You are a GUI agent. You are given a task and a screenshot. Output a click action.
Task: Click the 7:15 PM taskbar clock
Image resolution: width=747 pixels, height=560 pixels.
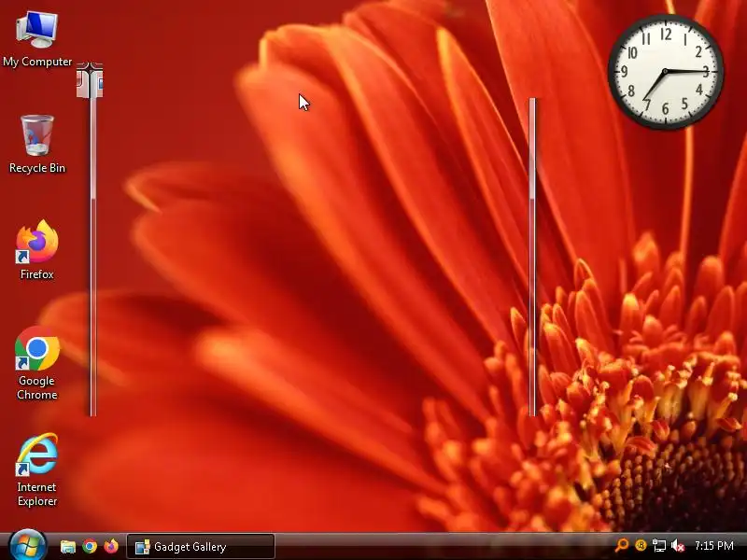[713, 545]
